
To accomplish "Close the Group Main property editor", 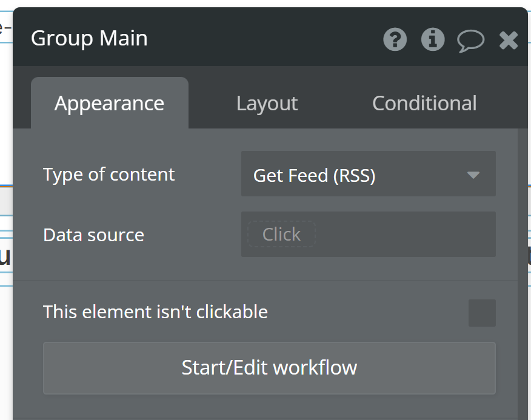I will pos(509,41).
